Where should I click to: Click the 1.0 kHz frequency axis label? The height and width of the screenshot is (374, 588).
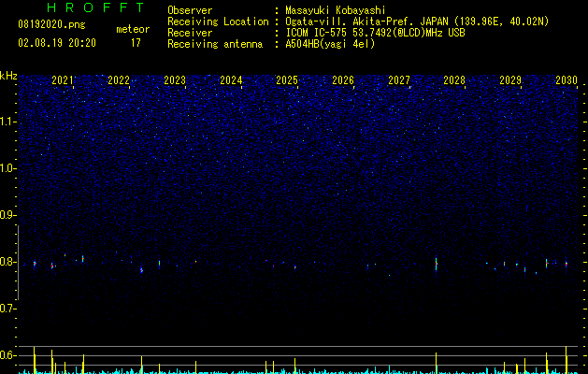[x=8, y=168]
